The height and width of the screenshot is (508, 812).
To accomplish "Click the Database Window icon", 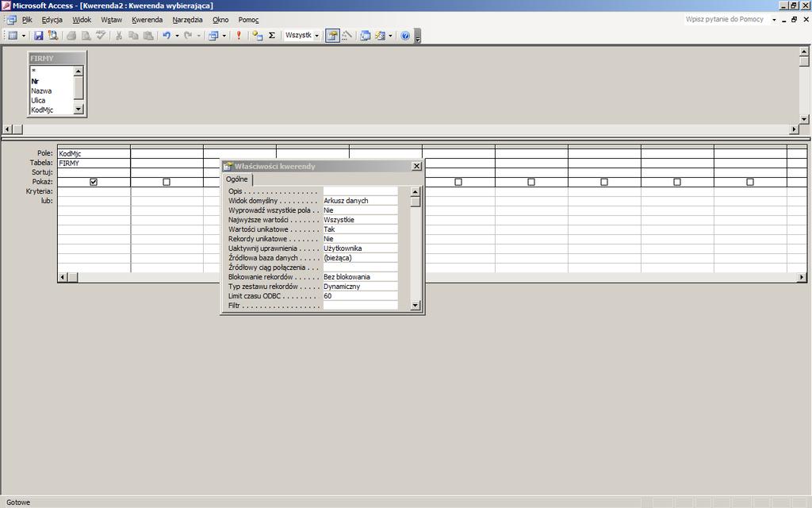I will pyautogui.click(x=366, y=35).
